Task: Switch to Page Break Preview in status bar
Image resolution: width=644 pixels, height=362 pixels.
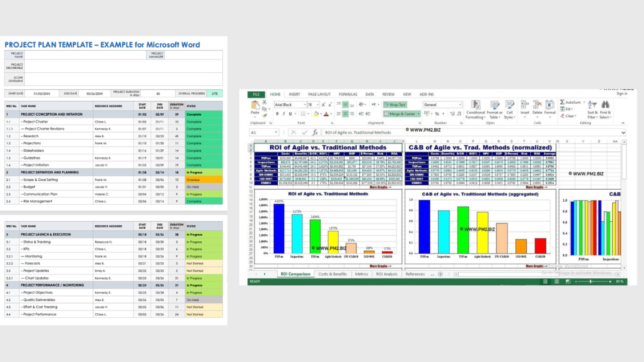Action: pos(568,282)
